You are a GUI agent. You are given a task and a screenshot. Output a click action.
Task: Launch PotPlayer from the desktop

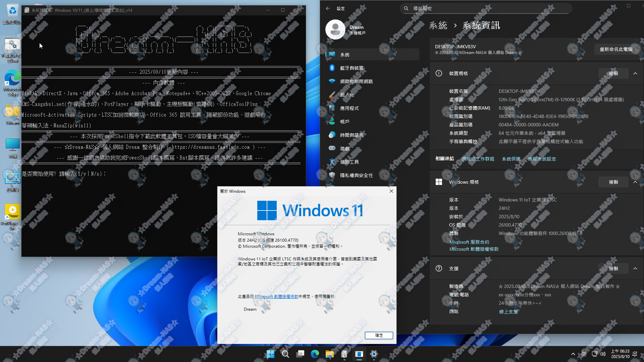click(x=12, y=211)
